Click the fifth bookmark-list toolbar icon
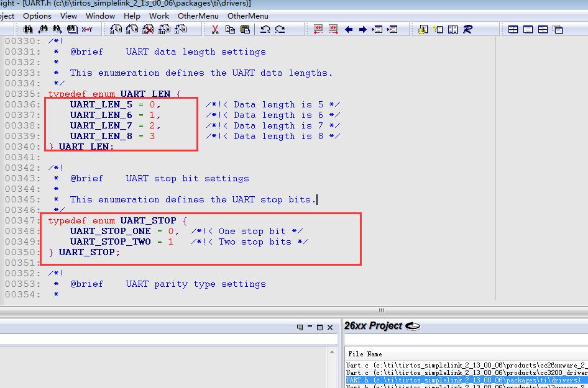This screenshot has height=388, width=588. [181, 29]
